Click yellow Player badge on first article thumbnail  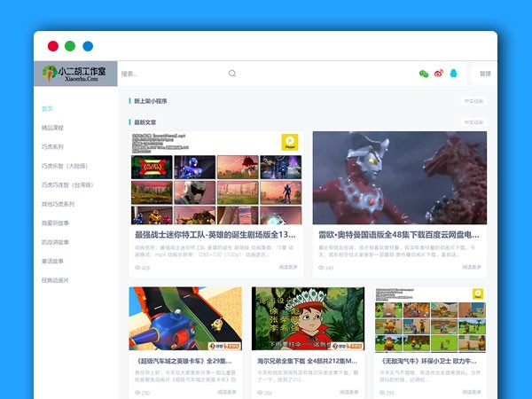289,142
